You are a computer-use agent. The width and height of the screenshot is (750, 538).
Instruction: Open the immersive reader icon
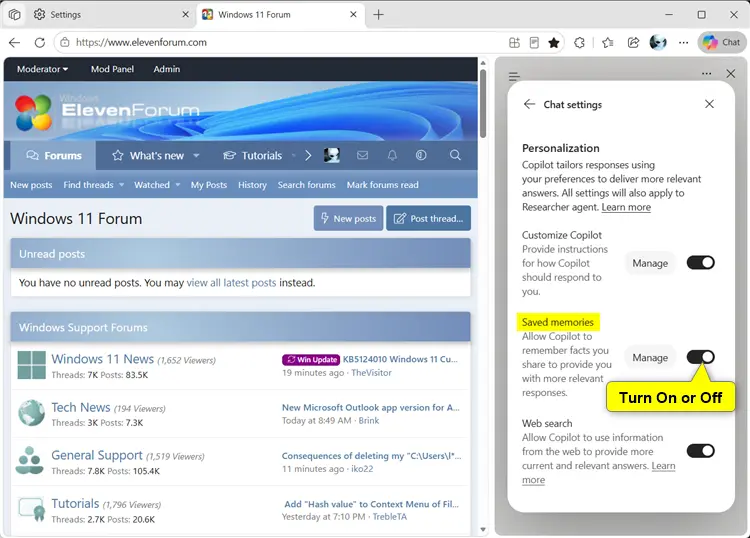(534, 43)
